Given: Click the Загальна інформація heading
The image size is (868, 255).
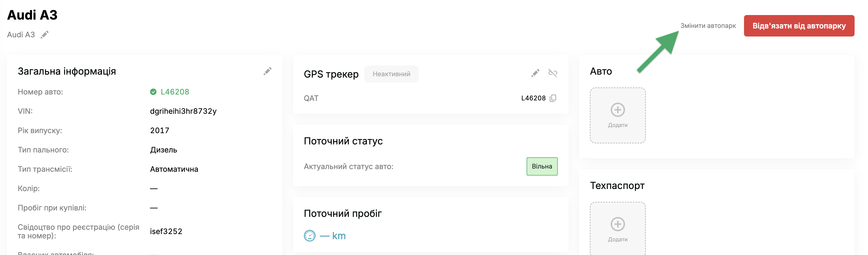Looking at the screenshot, I should pos(67,71).
